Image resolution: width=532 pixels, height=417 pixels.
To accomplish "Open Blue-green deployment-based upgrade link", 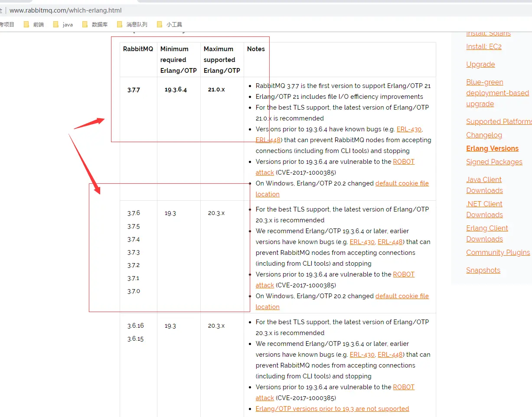I will click(497, 93).
